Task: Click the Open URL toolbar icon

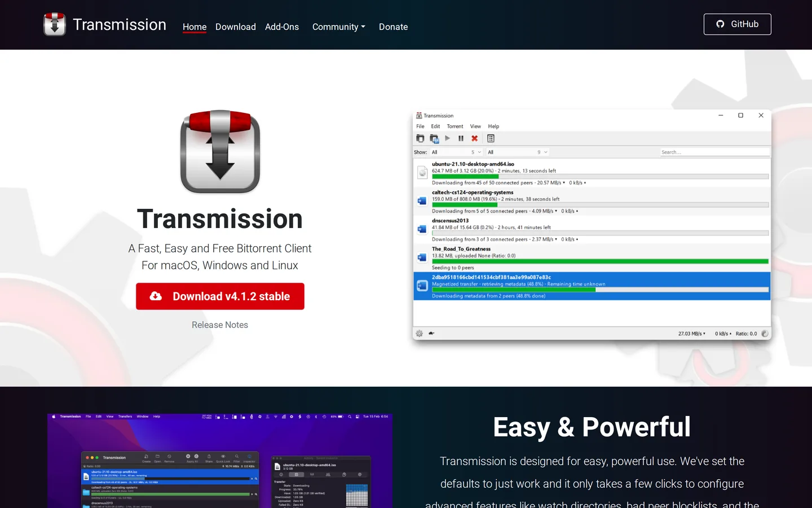Action: click(x=434, y=138)
